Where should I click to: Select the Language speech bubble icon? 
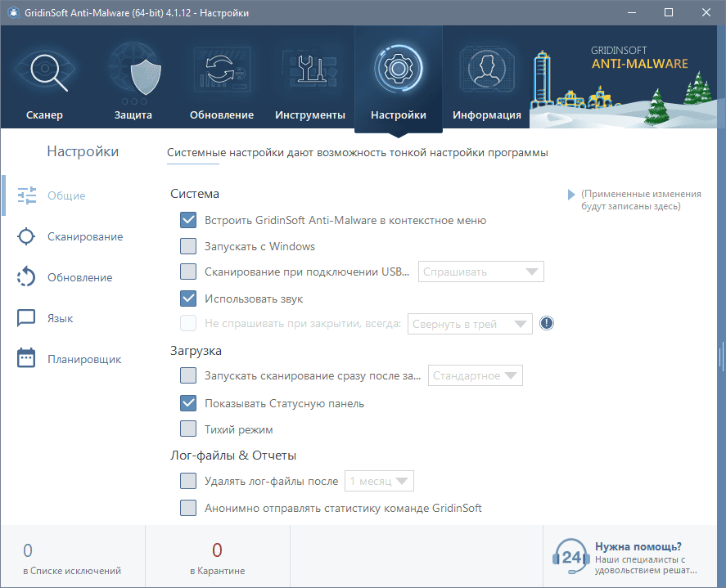point(26,318)
